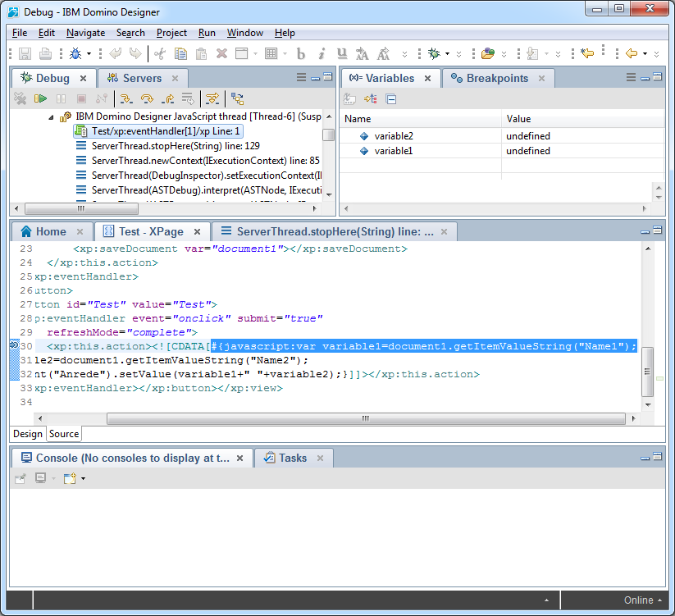Screen dimensions: 675x616
Task: Click Last Edit Location arrow icon
Action: click(587, 54)
